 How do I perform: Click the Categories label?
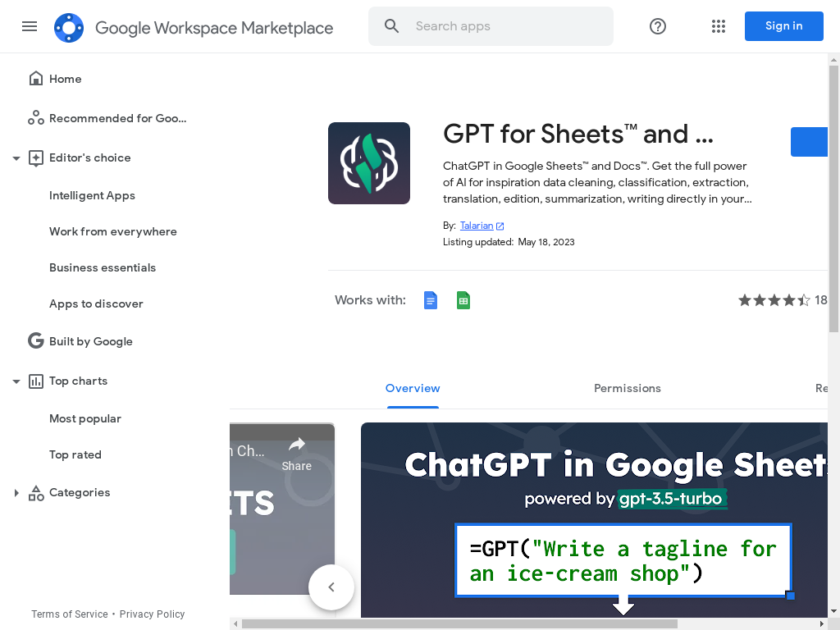pos(80,492)
